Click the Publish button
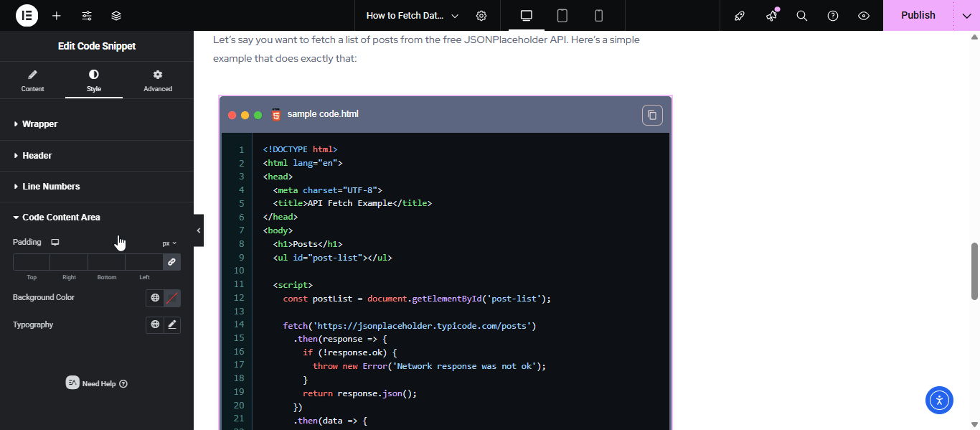The image size is (980, 430). (x=918, y=15)
